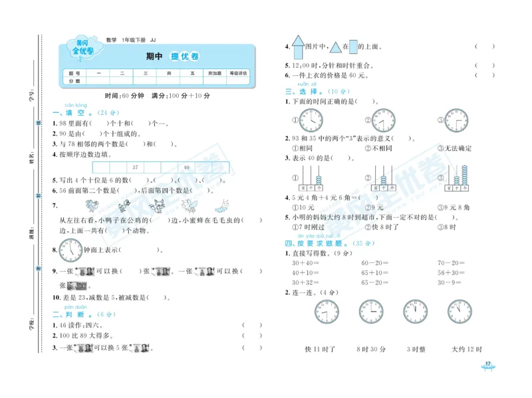Viewport: 532px width, 398px height.
Task: Select the 等级评估 column header
Action: click(239, 72)
